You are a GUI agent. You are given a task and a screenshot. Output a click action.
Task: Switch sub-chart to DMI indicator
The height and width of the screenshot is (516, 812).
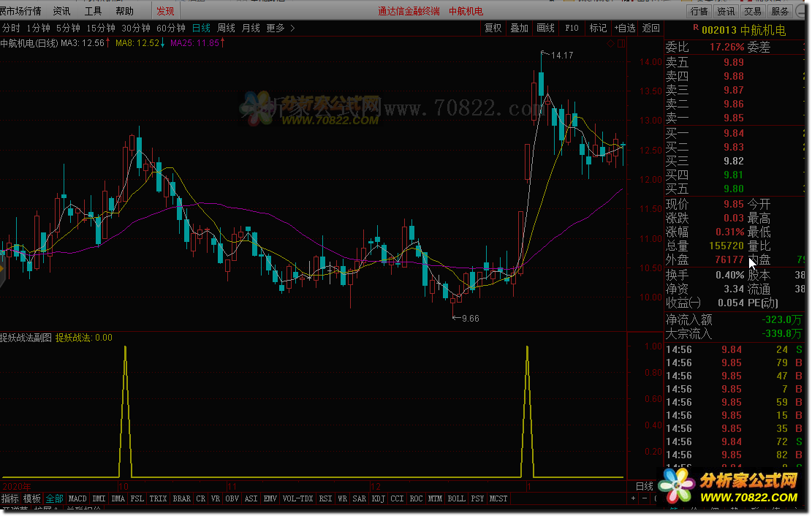click(99, 498)
